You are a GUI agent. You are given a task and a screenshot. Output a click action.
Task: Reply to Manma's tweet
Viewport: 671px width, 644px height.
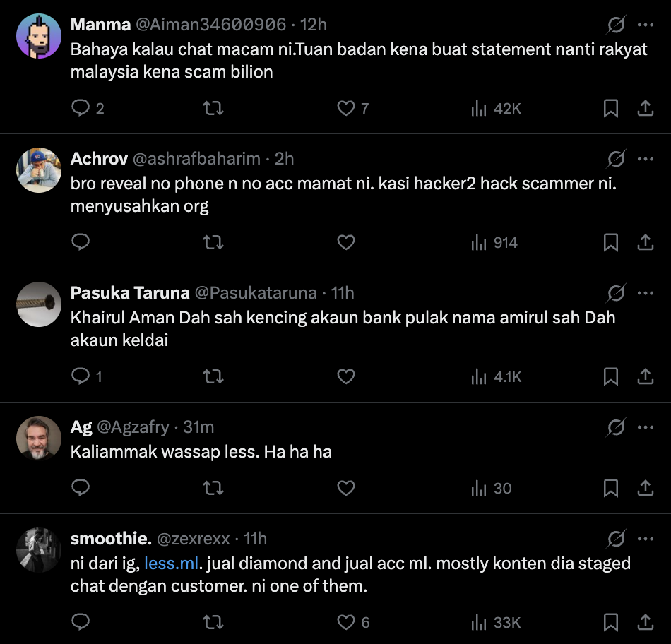[81, 108]
